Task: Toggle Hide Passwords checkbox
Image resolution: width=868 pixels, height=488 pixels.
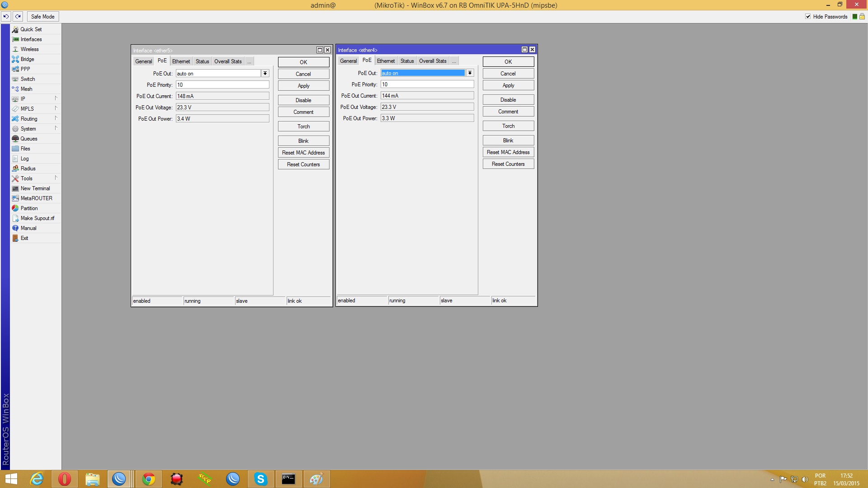Action: click(x=808, y=17)
